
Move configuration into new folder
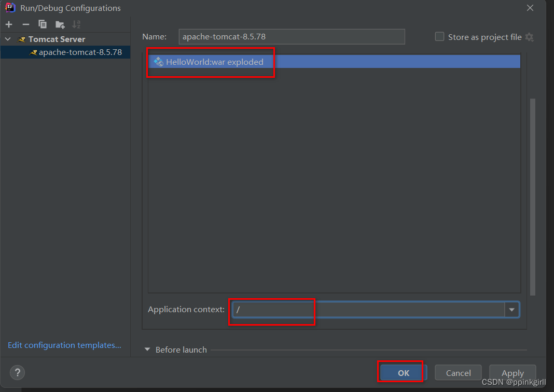60,24
